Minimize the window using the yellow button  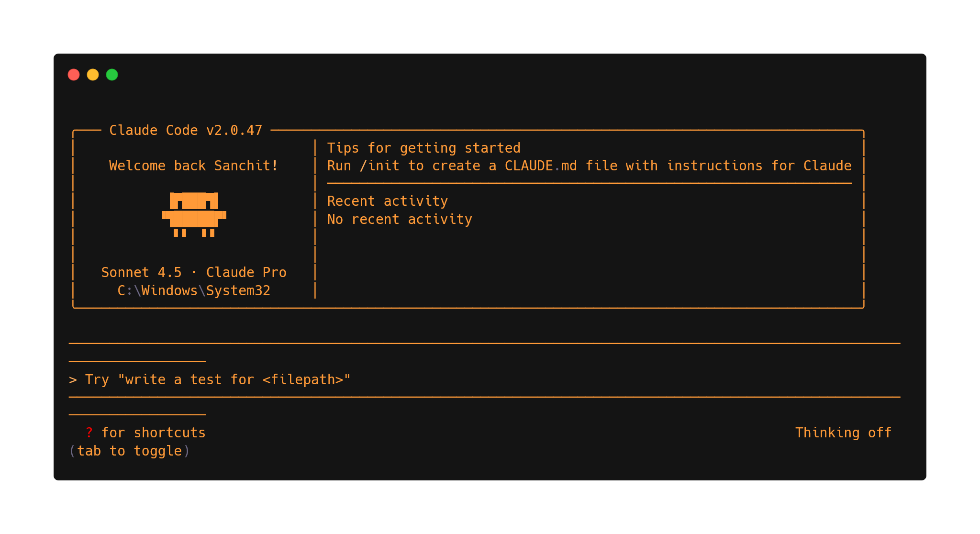93,75
